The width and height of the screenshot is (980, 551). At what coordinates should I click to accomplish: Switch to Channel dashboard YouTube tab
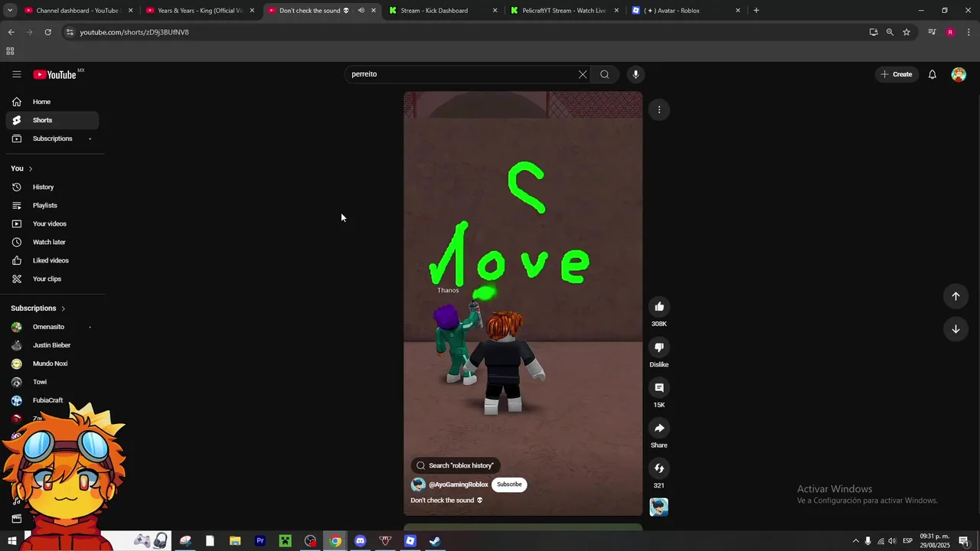(77, 11)
